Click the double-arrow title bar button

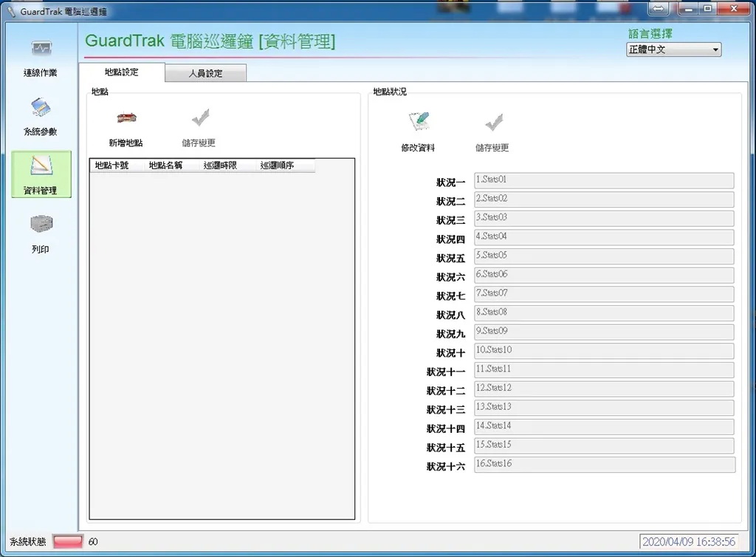pyautogui.click(x=659, y=8)
